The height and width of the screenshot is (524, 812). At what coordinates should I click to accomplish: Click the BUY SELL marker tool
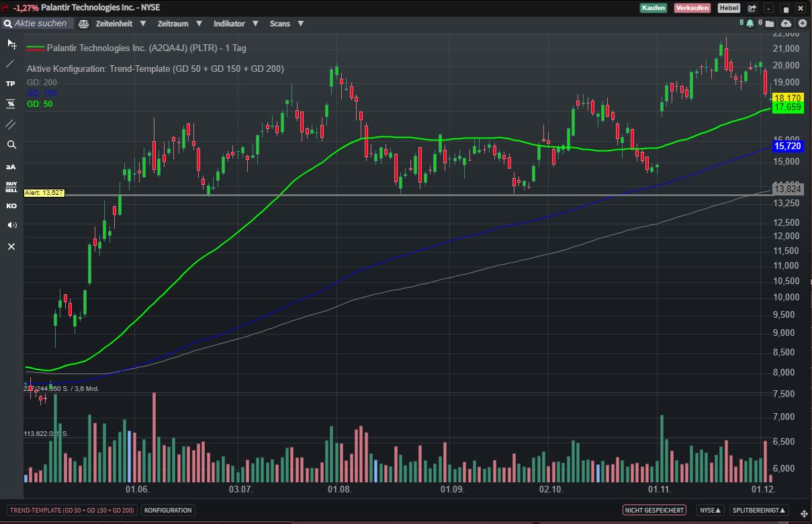point(11,186)
